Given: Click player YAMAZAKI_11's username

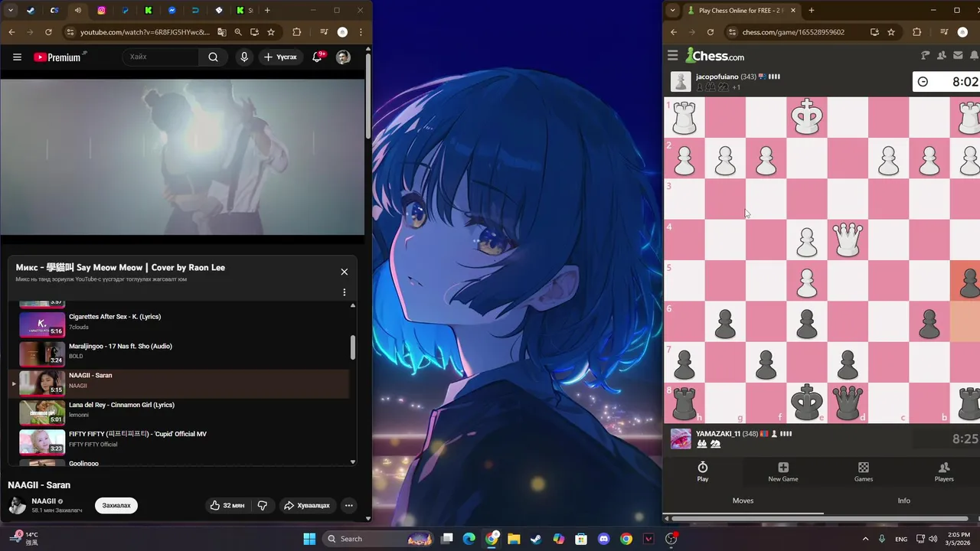Looking at the screenshot, I should [x=718, y=434].
